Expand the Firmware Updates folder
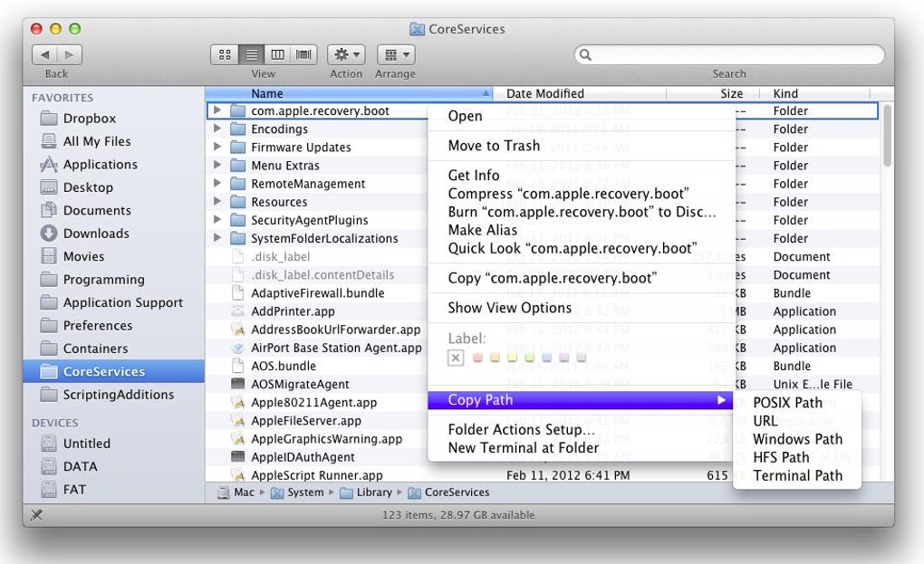 click(217, 147)
